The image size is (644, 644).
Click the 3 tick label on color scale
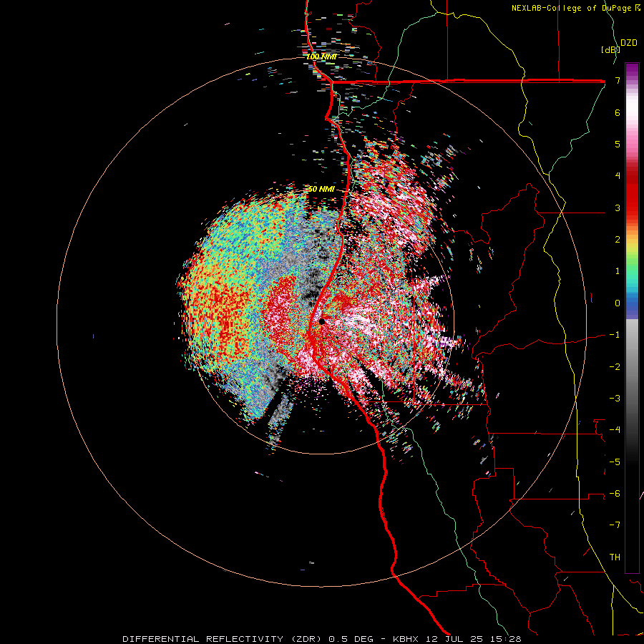pos(618,208)
